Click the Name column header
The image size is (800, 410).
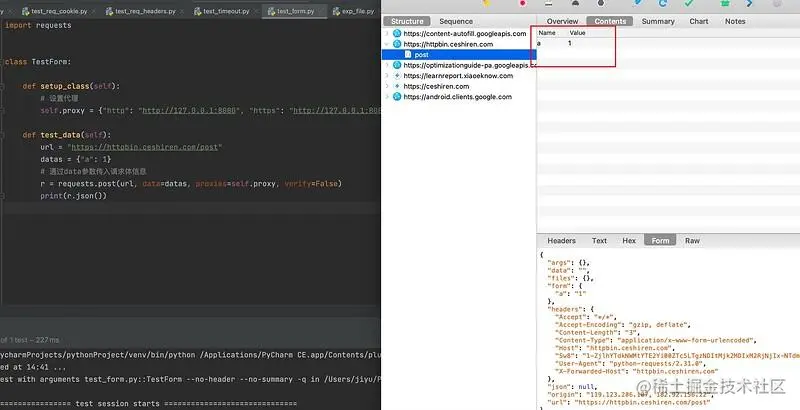coord(547,33)
